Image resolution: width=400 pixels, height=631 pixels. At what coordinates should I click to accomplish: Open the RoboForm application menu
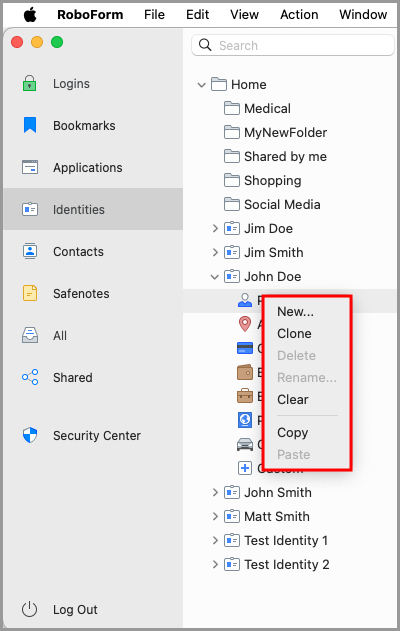pyautogui.click(x=90, y=15)
